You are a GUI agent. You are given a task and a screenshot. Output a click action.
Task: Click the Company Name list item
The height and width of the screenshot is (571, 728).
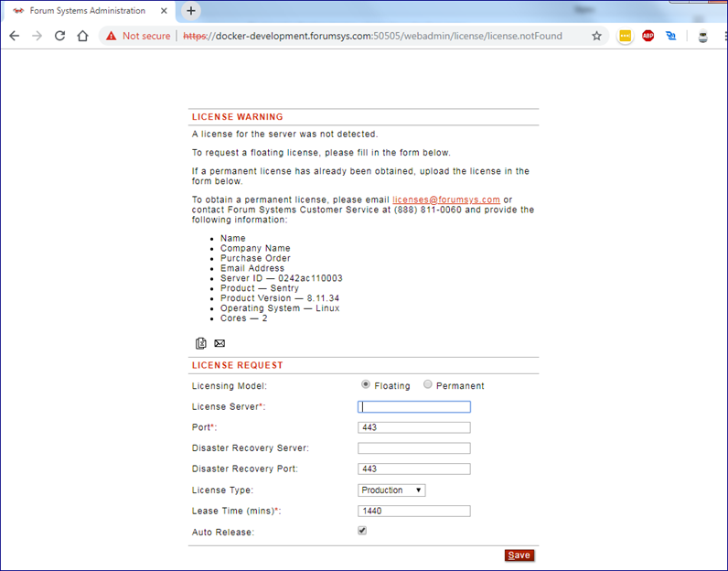[255, 248]
